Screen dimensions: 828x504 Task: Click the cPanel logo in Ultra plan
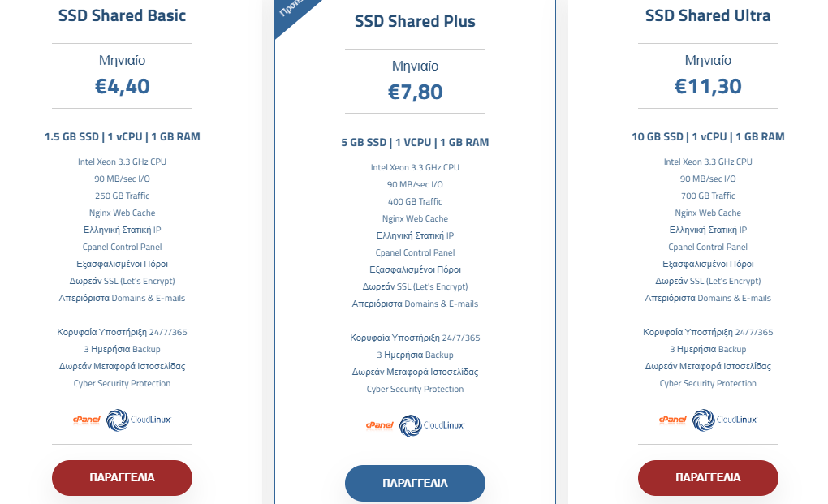tap(673, 420)
